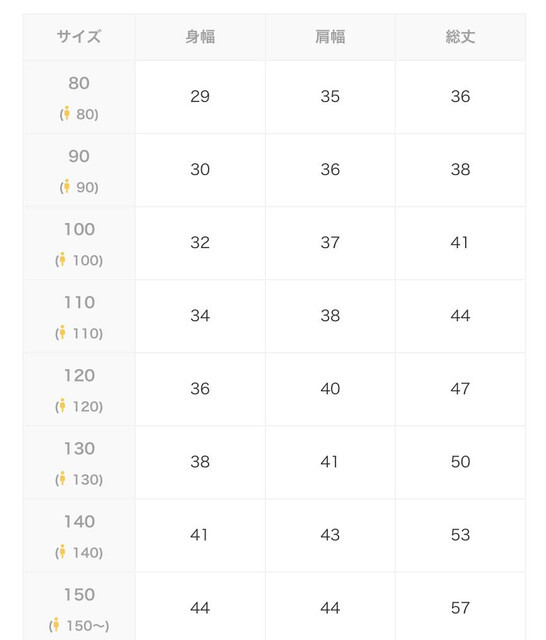546x640 pixels.
Task: Click the yellow person icon beside 90
Action: [67, 186]
